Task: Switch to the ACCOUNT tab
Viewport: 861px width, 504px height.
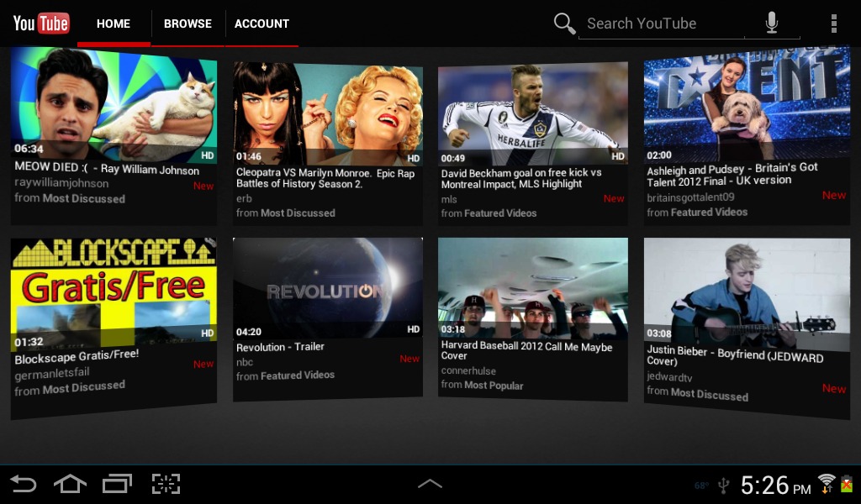Action: (262, 24)
